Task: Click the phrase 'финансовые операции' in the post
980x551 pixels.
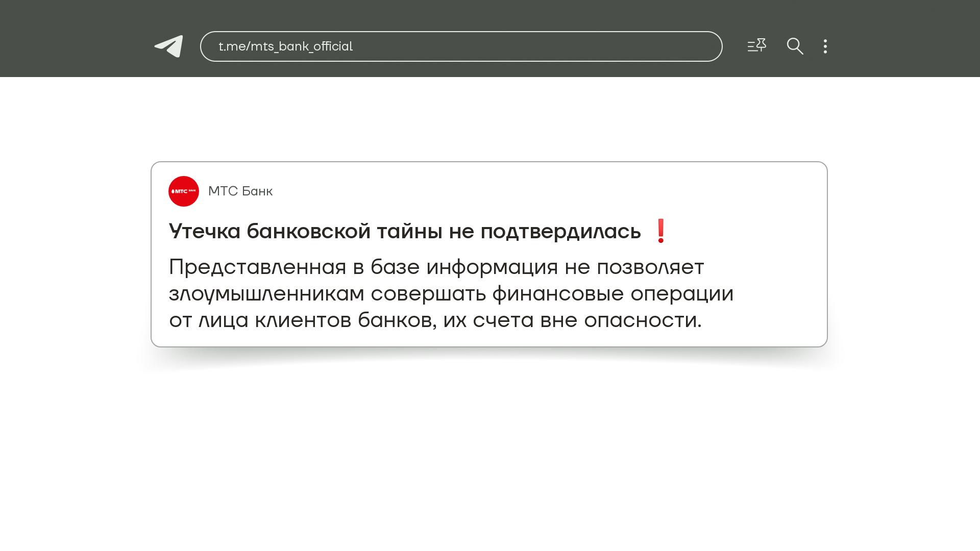Action: point(612,294)
